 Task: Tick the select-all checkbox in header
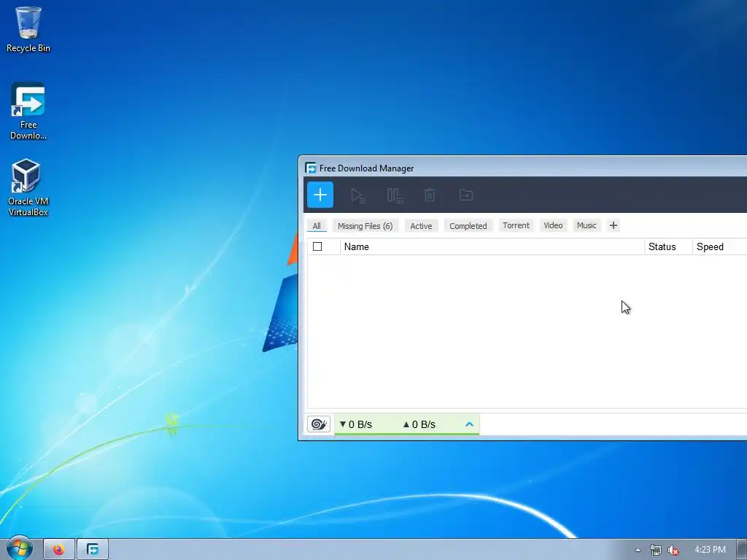click(x=317, y=246)
